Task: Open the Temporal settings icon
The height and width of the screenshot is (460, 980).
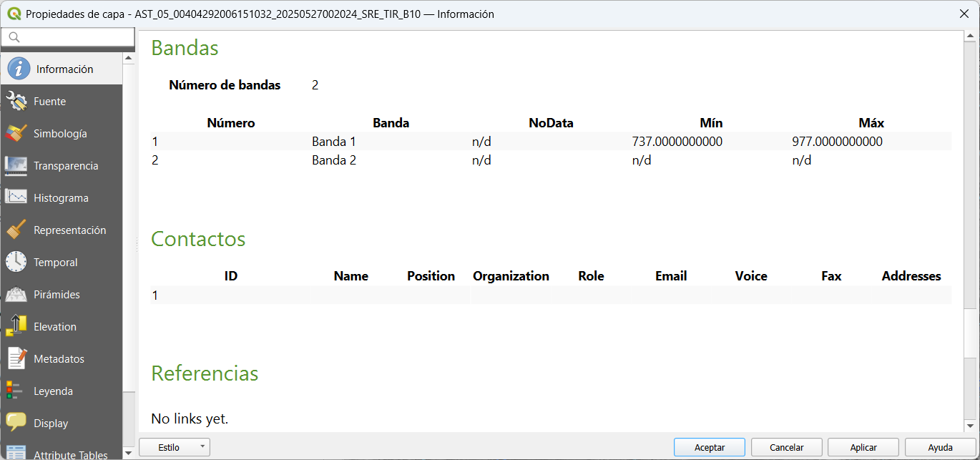Action: (16, 262)
